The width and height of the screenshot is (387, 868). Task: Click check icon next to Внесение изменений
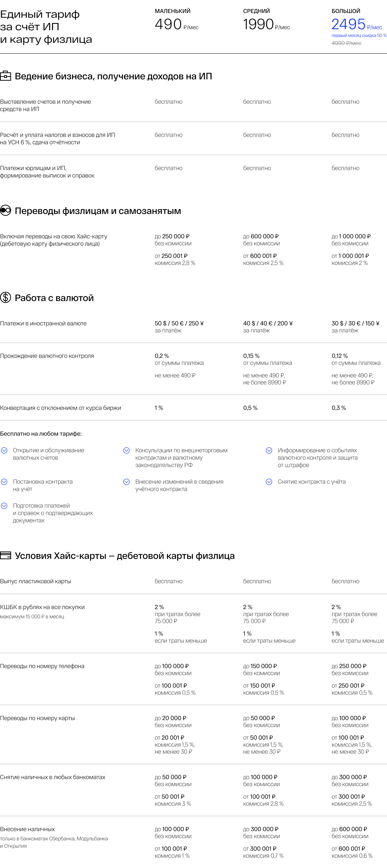click(127, 482)
